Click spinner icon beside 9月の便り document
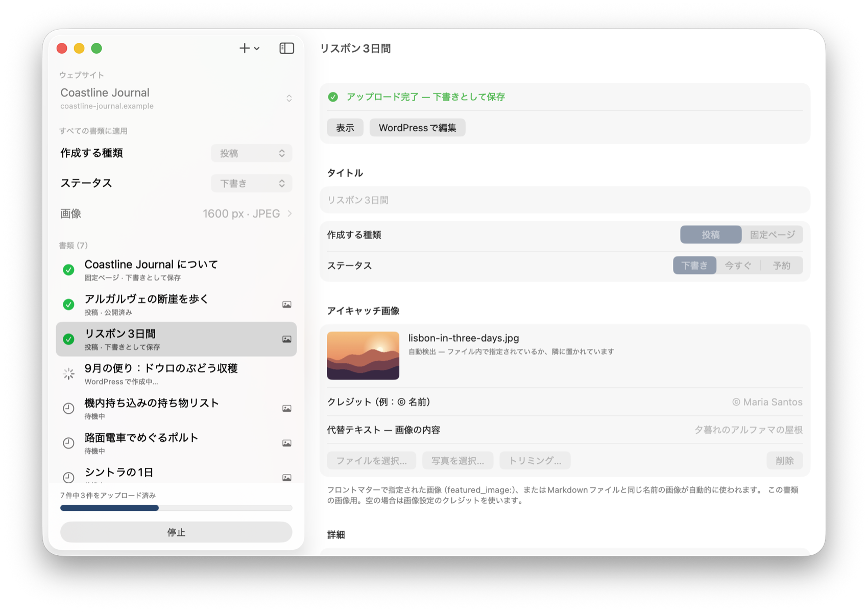 pyautogui.click(x=68, y=374)
